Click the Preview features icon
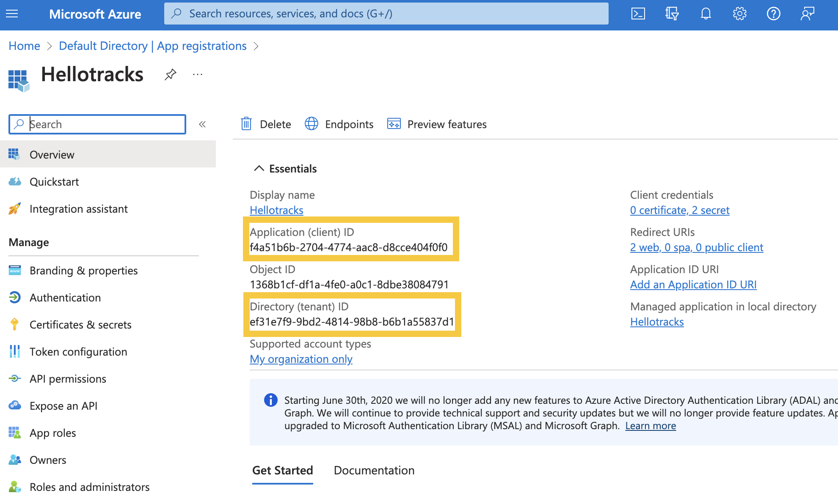 (394, 124)
